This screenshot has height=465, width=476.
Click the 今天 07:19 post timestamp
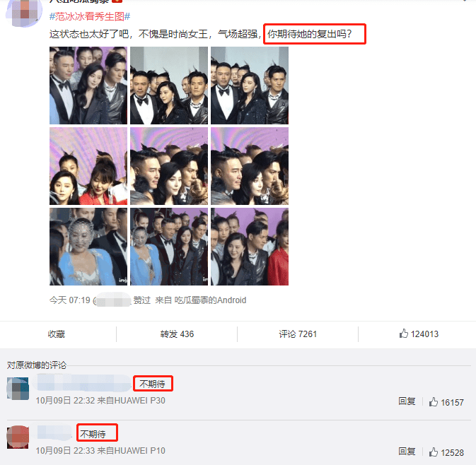(x=70, y=300)
